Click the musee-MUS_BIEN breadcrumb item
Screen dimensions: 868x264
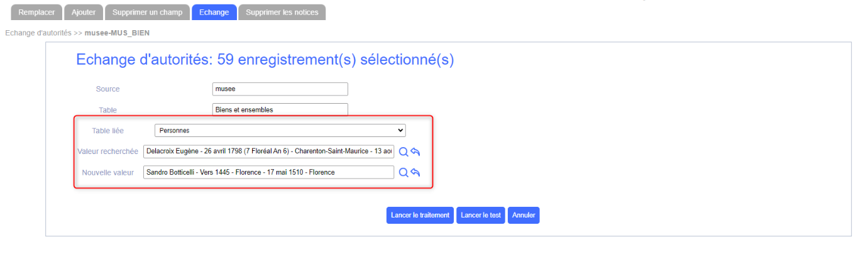pos(117,33)
